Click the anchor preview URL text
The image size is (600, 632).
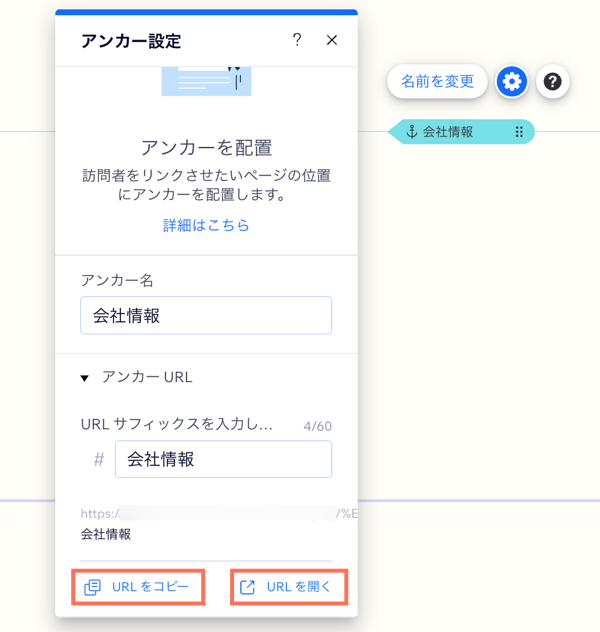[219, 524]
